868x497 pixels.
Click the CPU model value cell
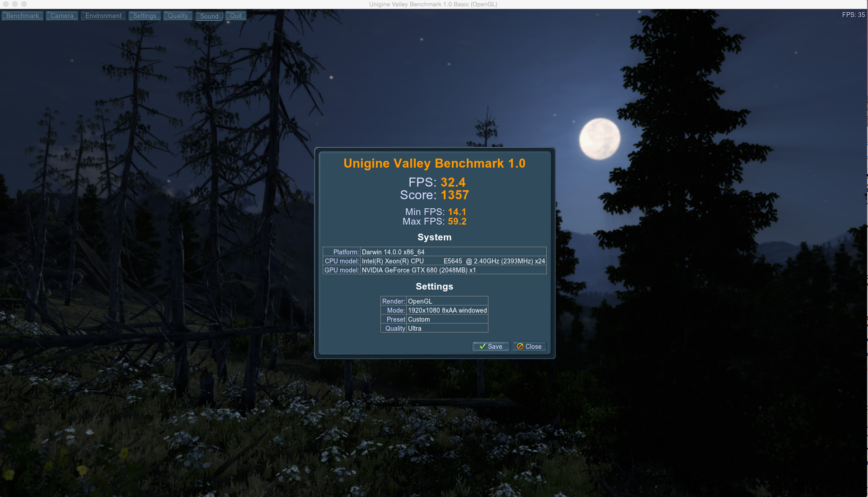(453, 261)
